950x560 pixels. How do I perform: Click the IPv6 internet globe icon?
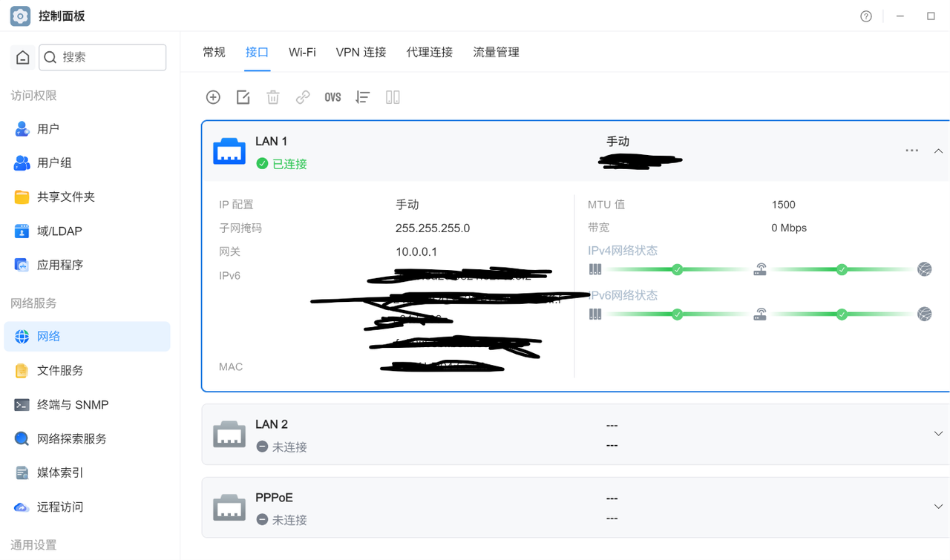pos(925,314)
